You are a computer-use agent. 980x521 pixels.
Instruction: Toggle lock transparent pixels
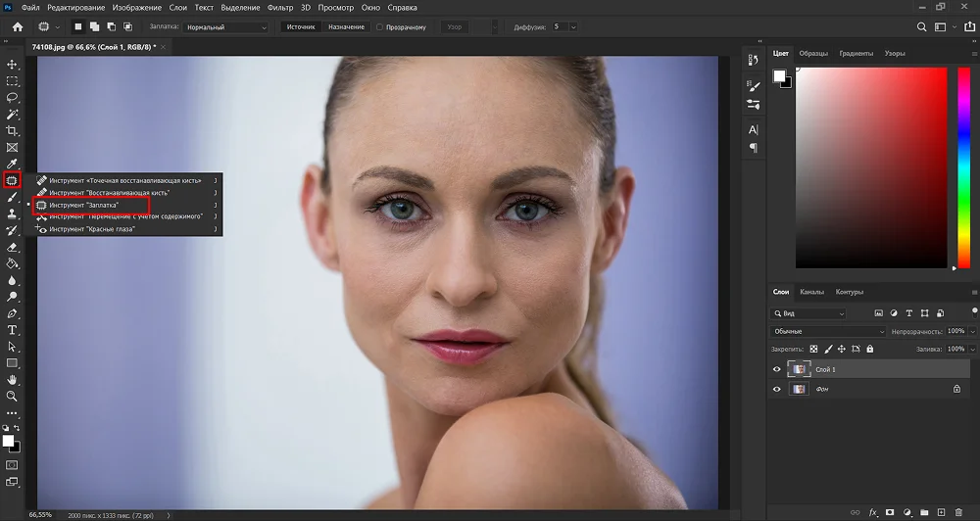pyautogui.click(x=813, y=350)
